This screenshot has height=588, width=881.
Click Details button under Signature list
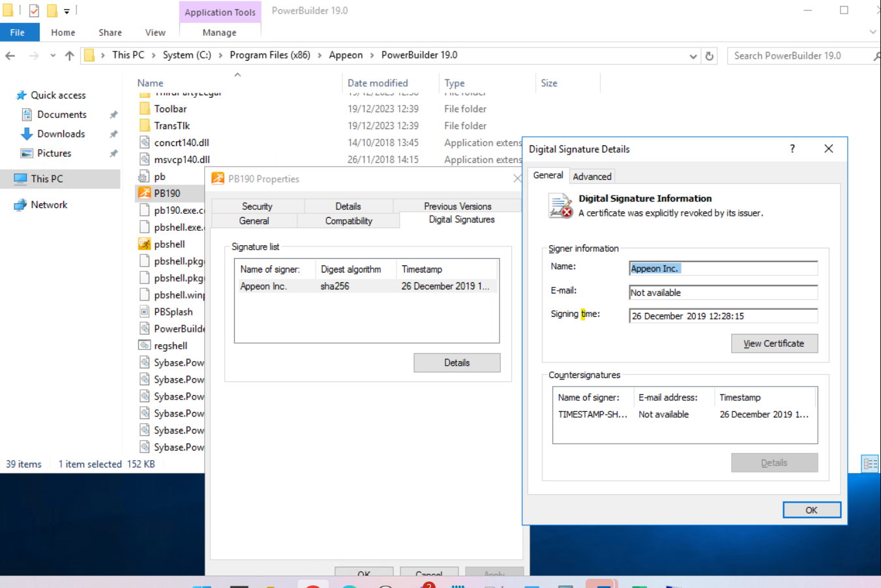coord(456,363)
